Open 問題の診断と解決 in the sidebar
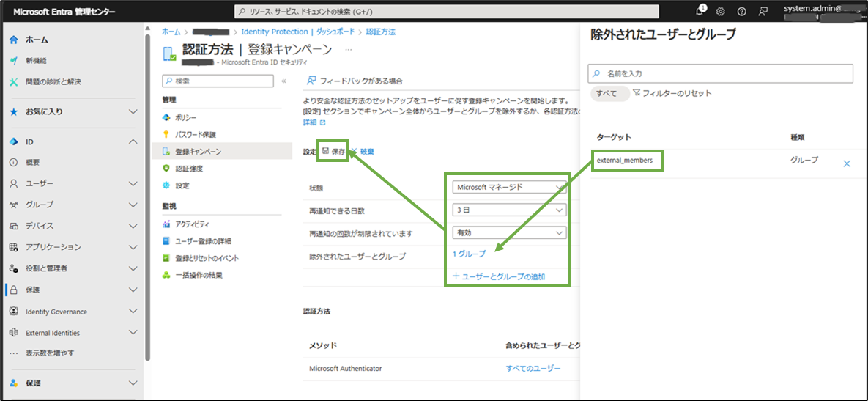This screenshot has height=401, width=868. [x=53, y=81]
